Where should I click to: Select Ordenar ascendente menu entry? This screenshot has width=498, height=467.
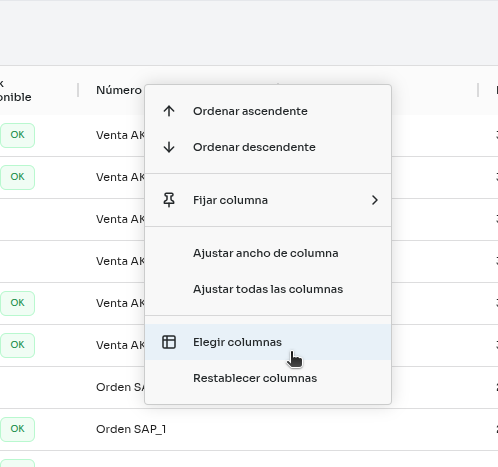point(268,111)
